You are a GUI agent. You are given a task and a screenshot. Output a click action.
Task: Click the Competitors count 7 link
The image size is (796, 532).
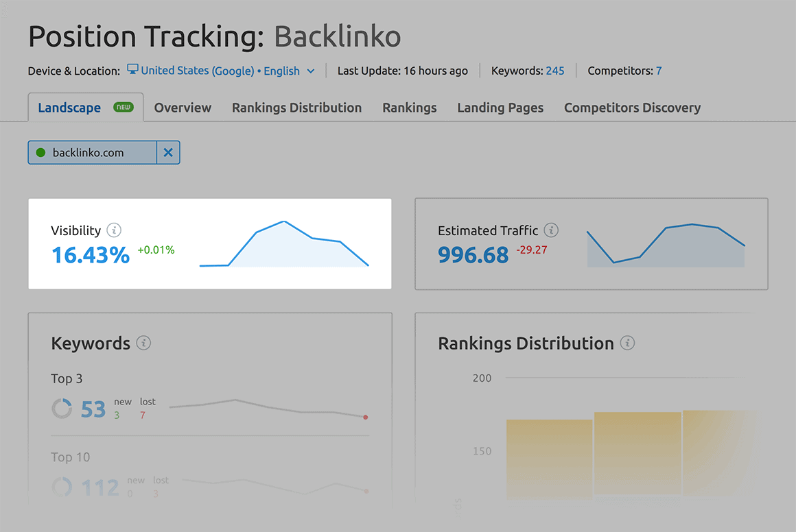[659, 71]
